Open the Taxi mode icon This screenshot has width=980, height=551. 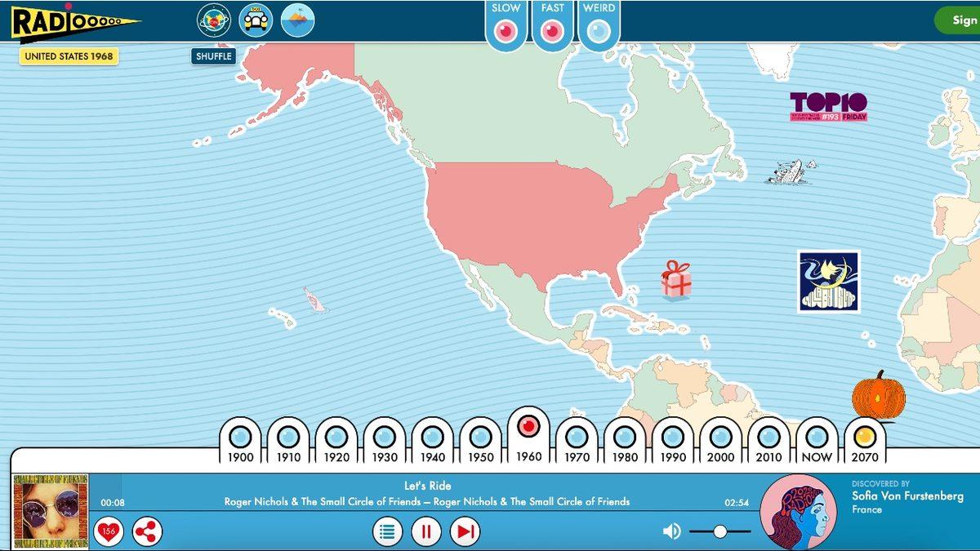256,20
